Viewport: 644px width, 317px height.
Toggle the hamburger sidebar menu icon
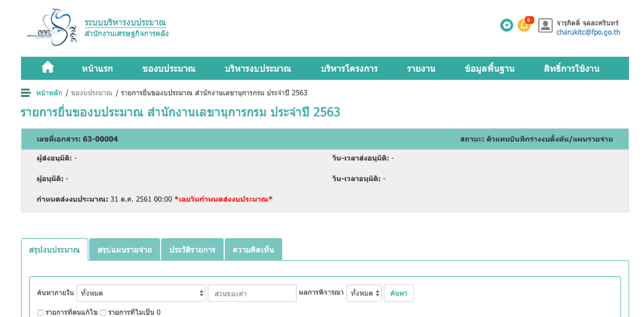[x=26, y=93]
